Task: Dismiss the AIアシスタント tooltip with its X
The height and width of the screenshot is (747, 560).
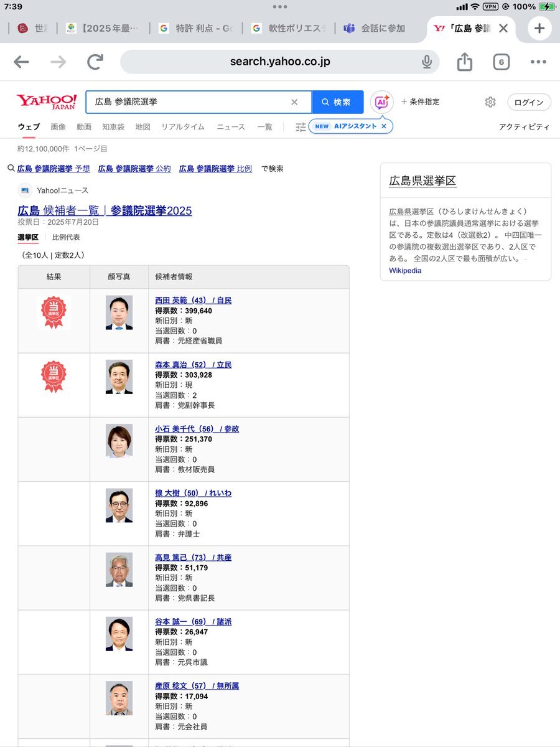Action: (384, 126)
